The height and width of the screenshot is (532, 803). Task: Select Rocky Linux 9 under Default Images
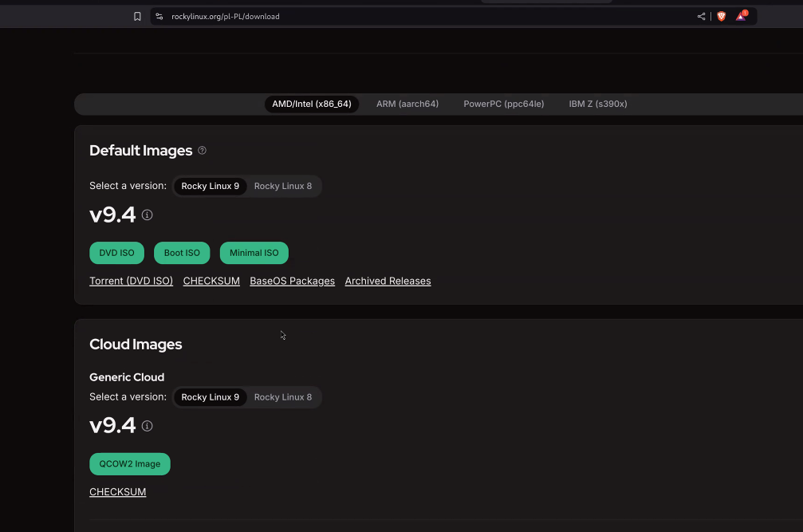pos(210,186)
